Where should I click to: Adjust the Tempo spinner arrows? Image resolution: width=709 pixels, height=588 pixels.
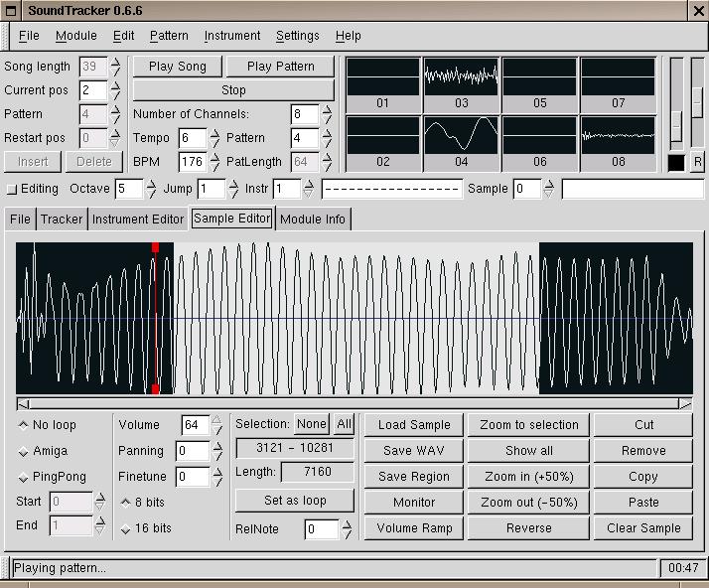click(x=214, y=138)
